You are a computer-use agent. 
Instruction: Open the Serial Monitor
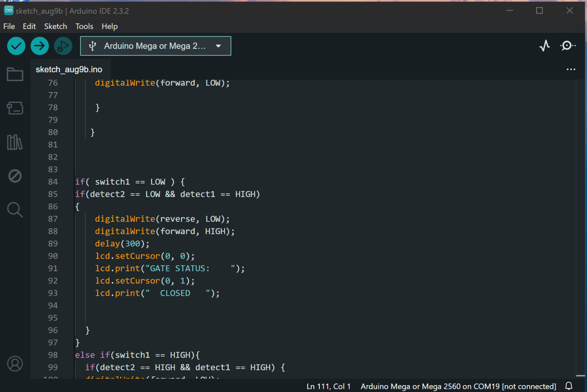point(568,46)
